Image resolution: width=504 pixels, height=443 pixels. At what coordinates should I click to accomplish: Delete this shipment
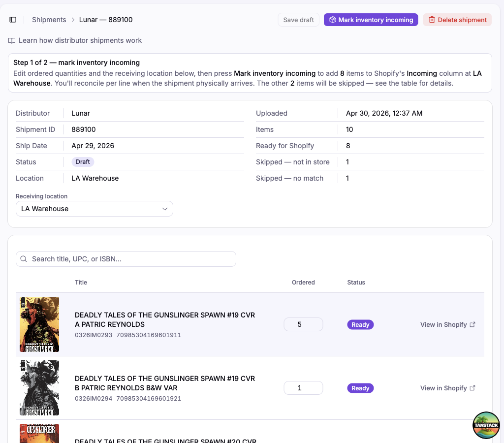pyautogui.click(x=457, y=20)
